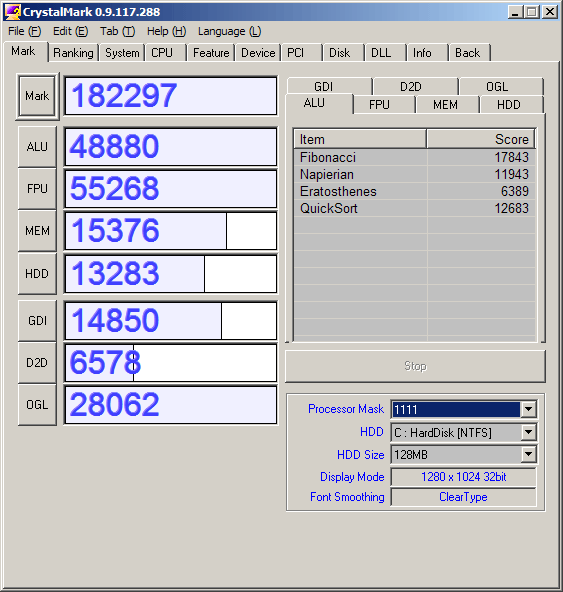Show the HDD results tab
The width and height of the screenshot is (563, 592).
point(511,105)
